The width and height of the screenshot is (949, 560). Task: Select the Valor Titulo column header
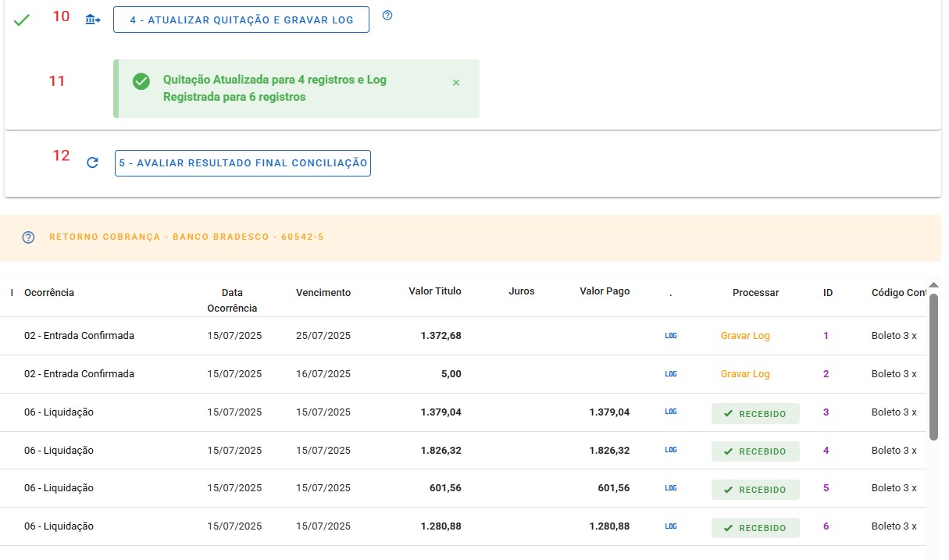click(x=435, y=291)
